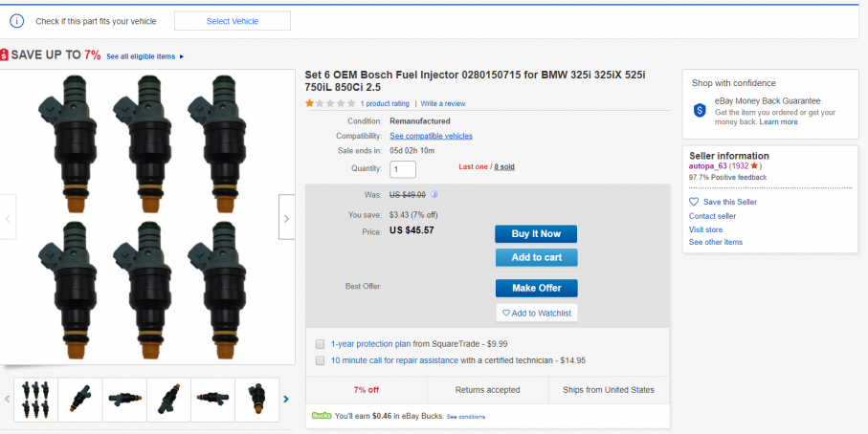Click the product title text

pyautogui.click(x=475, y=80)
